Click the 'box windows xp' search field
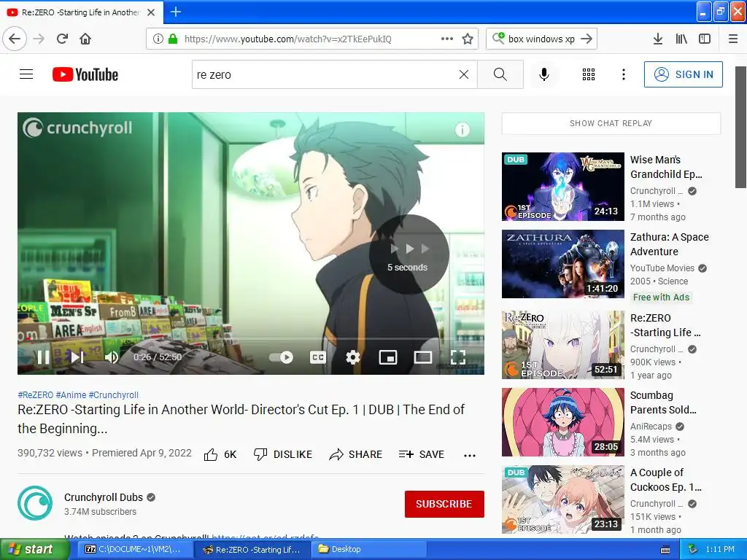The height and width of the screenshot is (560, 747). pyautogui.click(x=541, y=39)
